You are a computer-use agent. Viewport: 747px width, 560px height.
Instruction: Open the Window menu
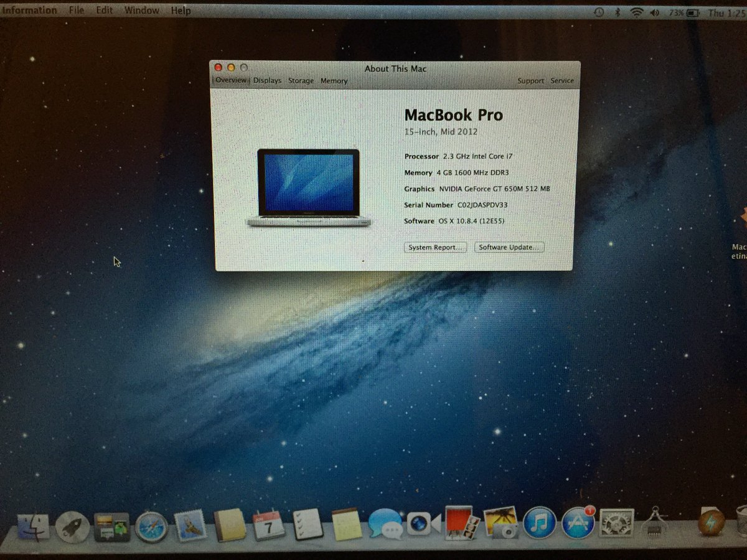tap(141, 10)
